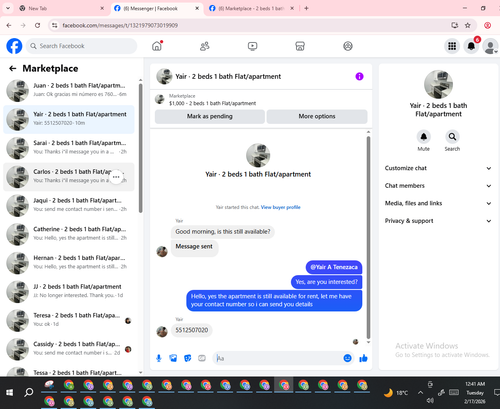Screen dimensions: 500x409
Task: Click the Facebook logo
Action: (x=14, y=46)
